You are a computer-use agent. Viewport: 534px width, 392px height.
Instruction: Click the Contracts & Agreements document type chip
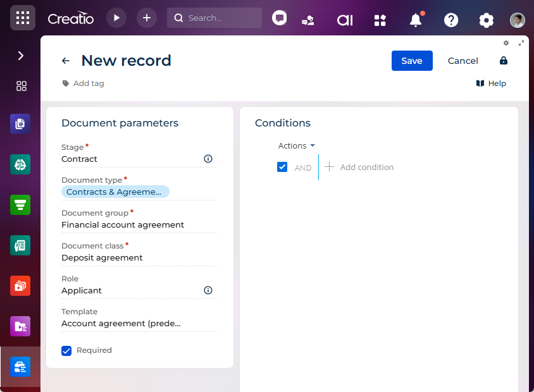pyautogui.click(x=115, y=192)
